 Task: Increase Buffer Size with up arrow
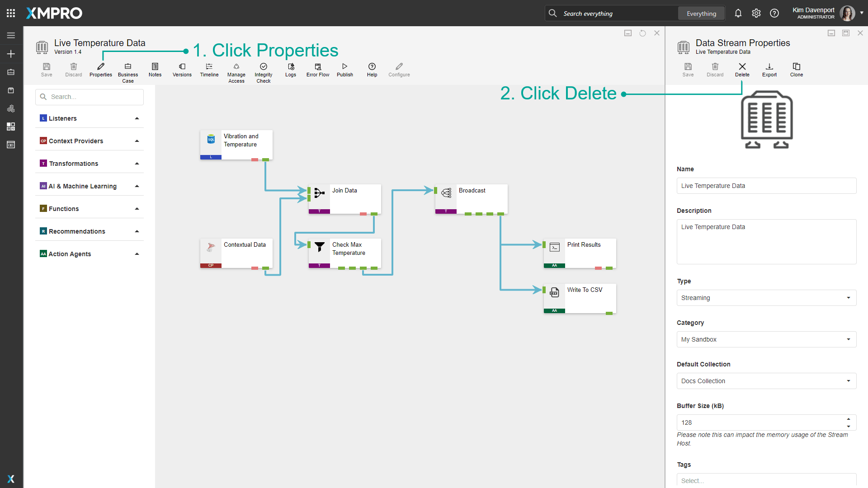pyautogui.click(x=849, y=419)
